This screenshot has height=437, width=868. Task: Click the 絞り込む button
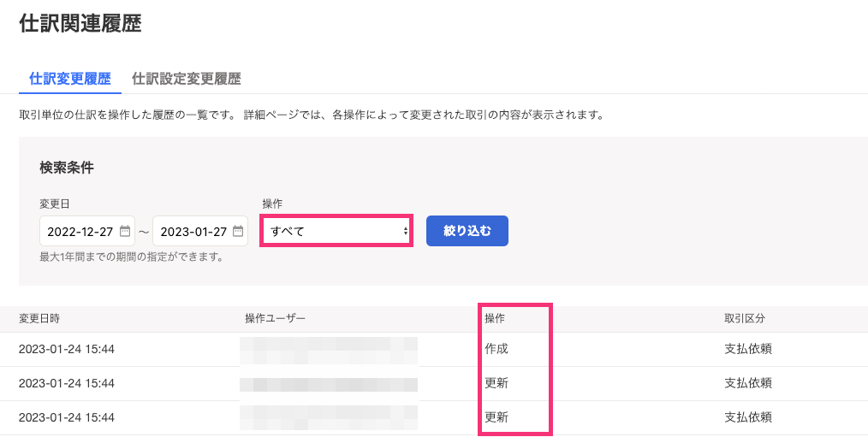pyautogui.click(x=467, y=231)
